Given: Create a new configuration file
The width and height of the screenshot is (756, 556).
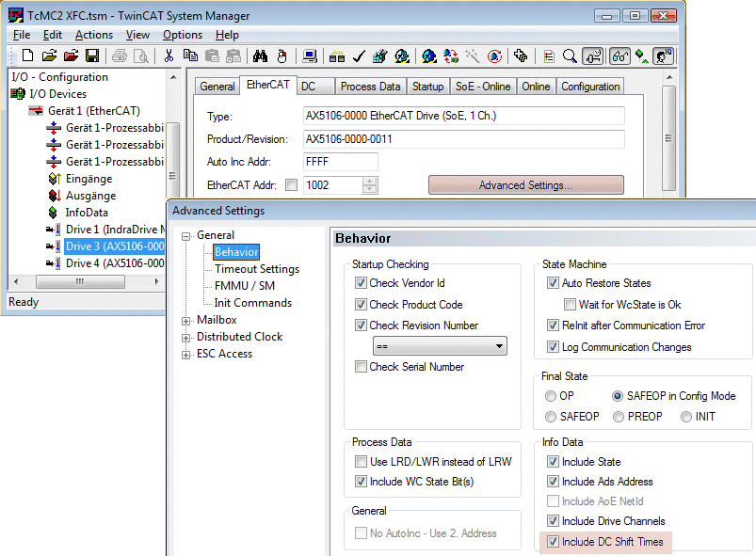Looking at the screenshot, I should [x=27, y=56].
